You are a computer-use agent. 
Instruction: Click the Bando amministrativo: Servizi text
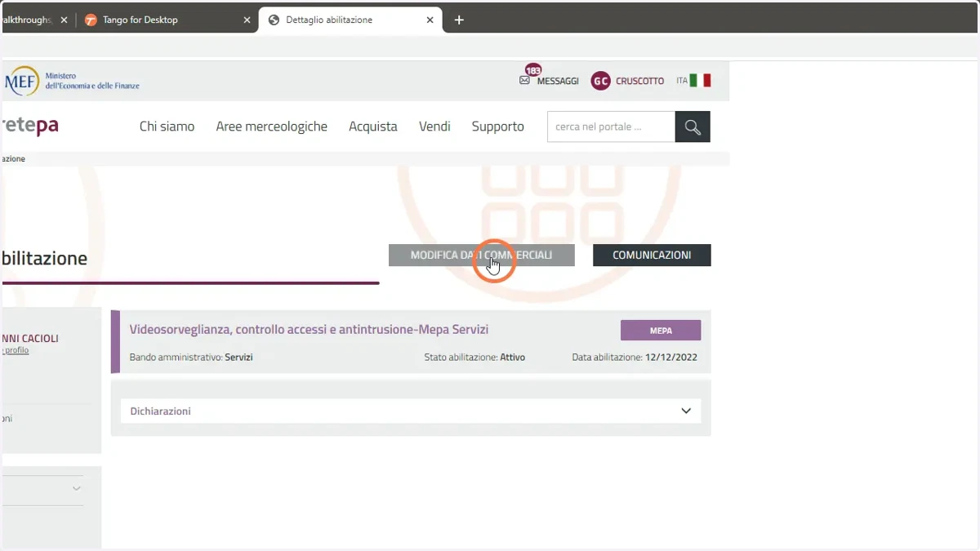(x=191, y=358)
